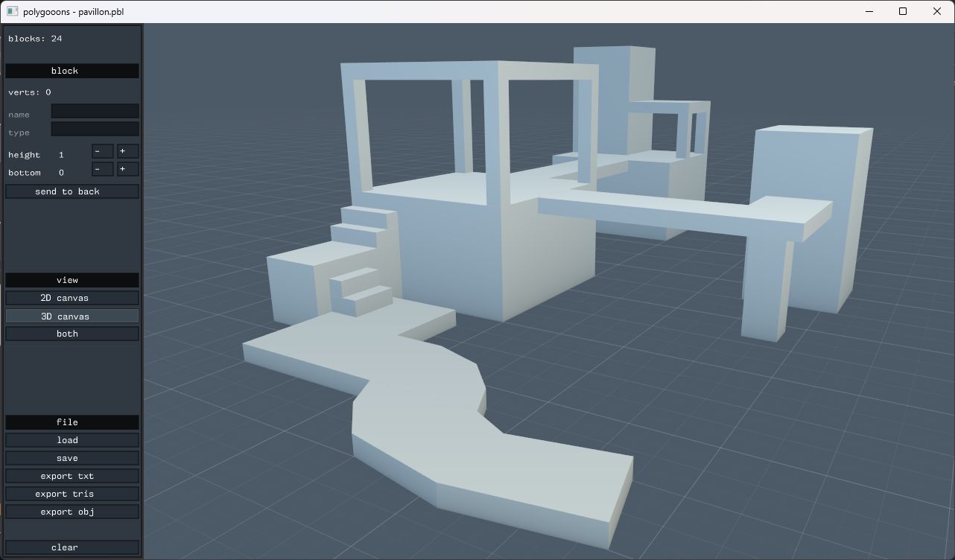955x560 pixels.
Task: Export model as txt
Action: [72, 476]
